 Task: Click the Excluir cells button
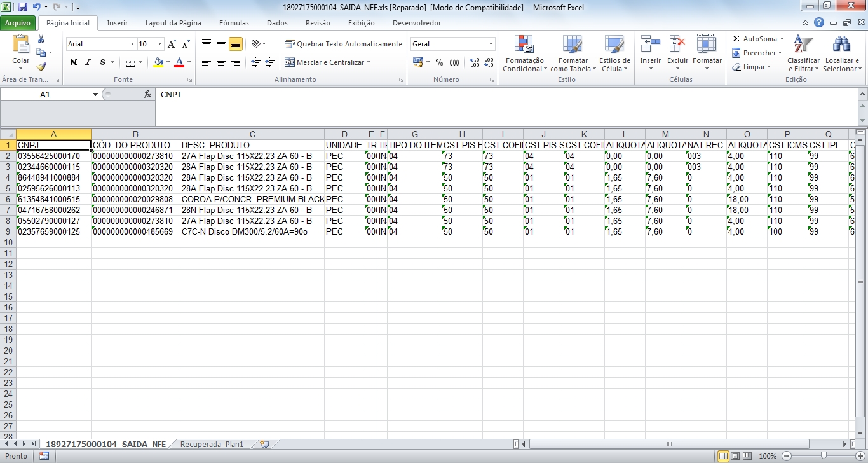point(677,53)
